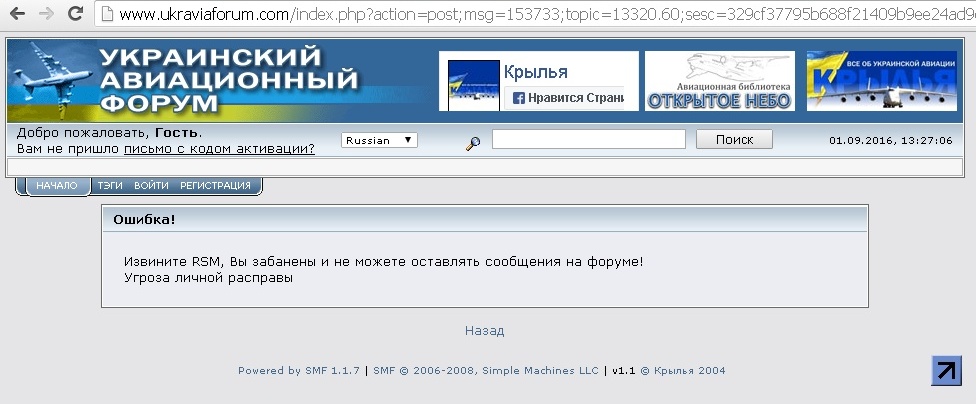Click the blue arrow icon at bottom right
Screen dimensions: 976x404
[945, 370]
